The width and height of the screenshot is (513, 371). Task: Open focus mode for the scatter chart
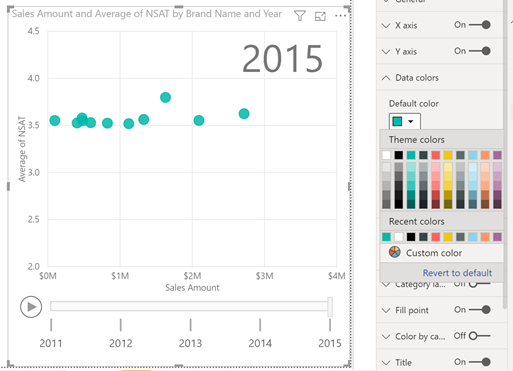point(320,16)
